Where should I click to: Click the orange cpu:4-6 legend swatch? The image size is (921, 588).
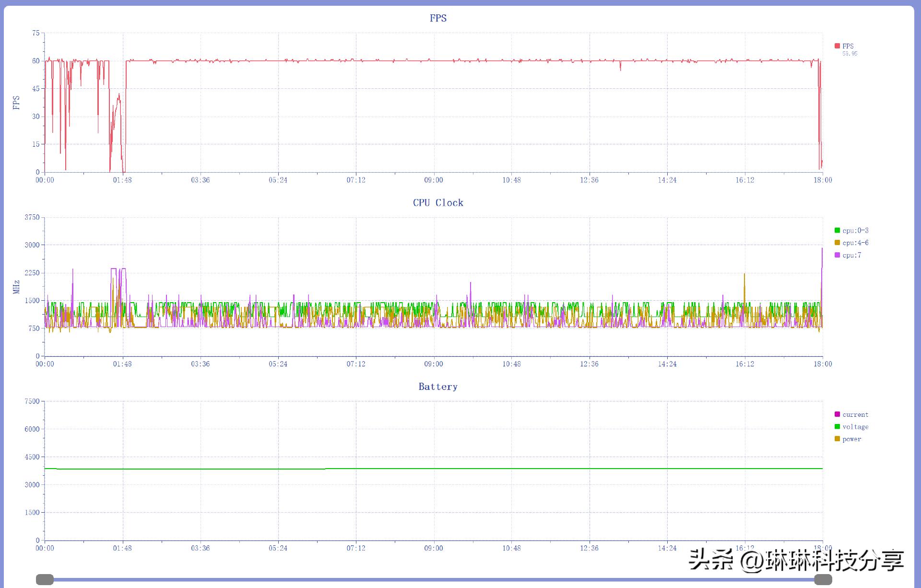pyautogui.click(x=837, y=243)
